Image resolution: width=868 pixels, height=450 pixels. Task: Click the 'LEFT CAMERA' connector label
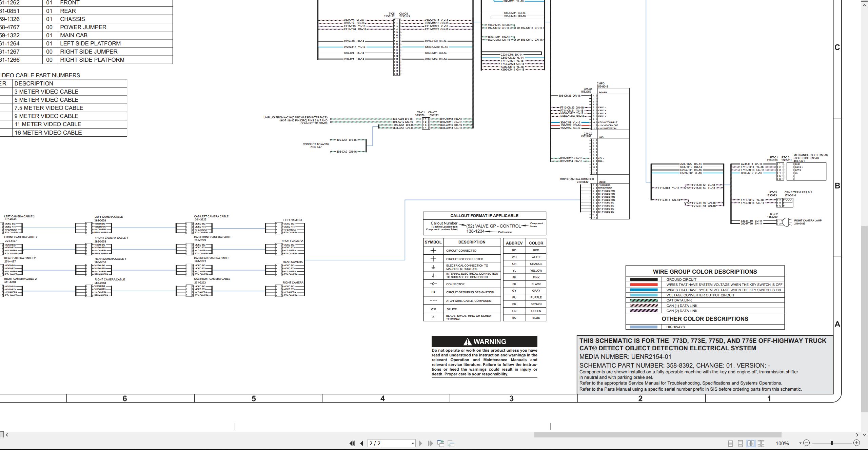click(x=293, y=220)
